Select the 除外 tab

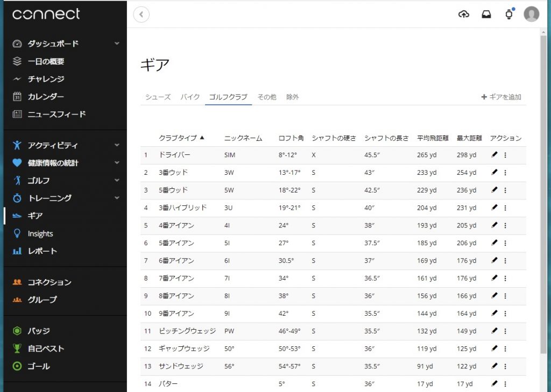pos(292,97)
